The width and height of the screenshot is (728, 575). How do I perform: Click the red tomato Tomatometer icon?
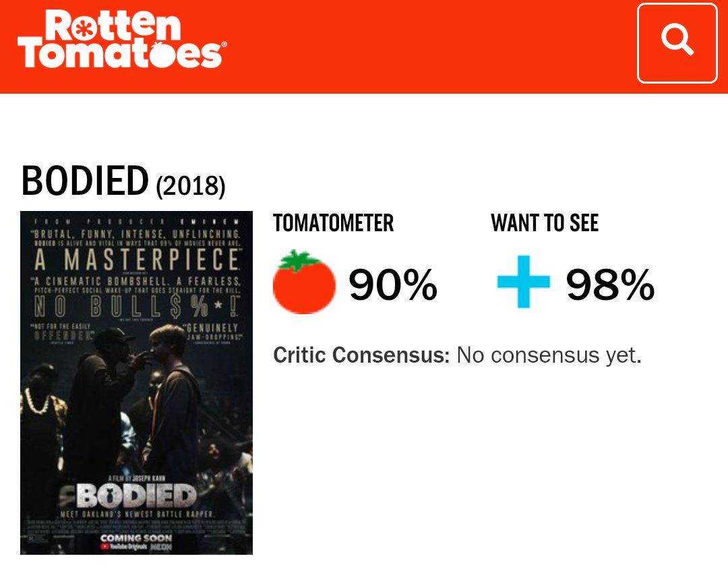click(x=303, y=280)
